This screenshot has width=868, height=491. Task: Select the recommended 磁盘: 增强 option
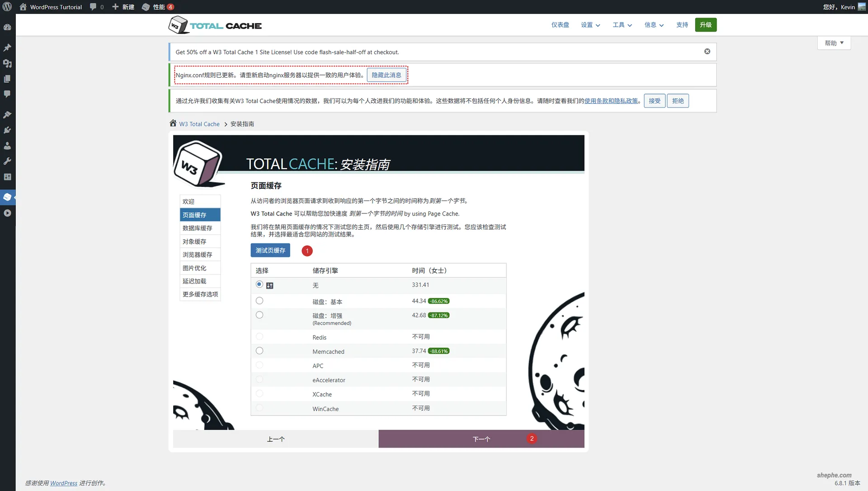click(x=259, y=315)
